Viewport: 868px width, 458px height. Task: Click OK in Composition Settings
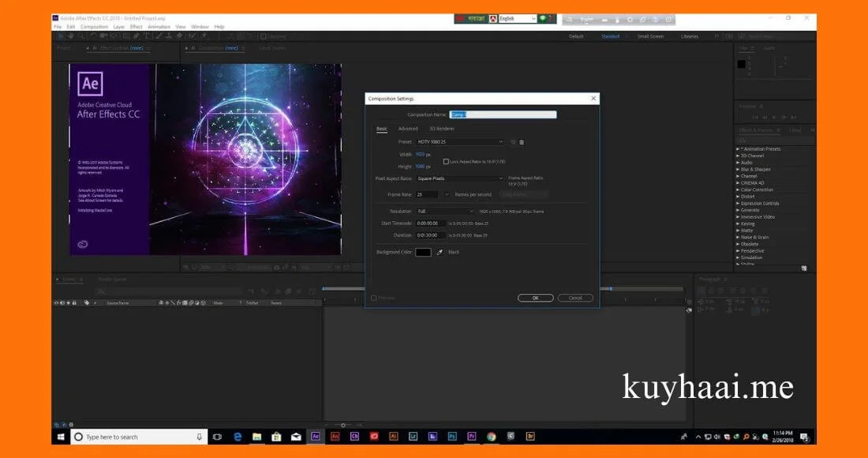535,298
